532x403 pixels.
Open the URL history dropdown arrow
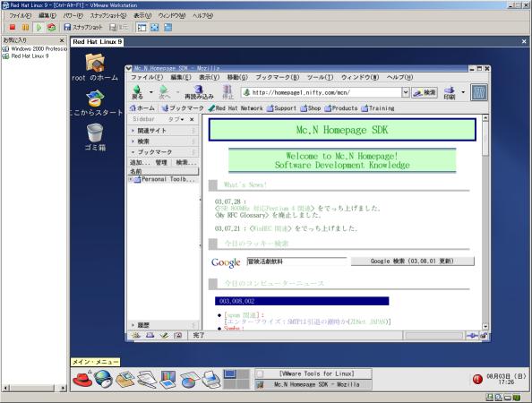[x=406, y=92]
